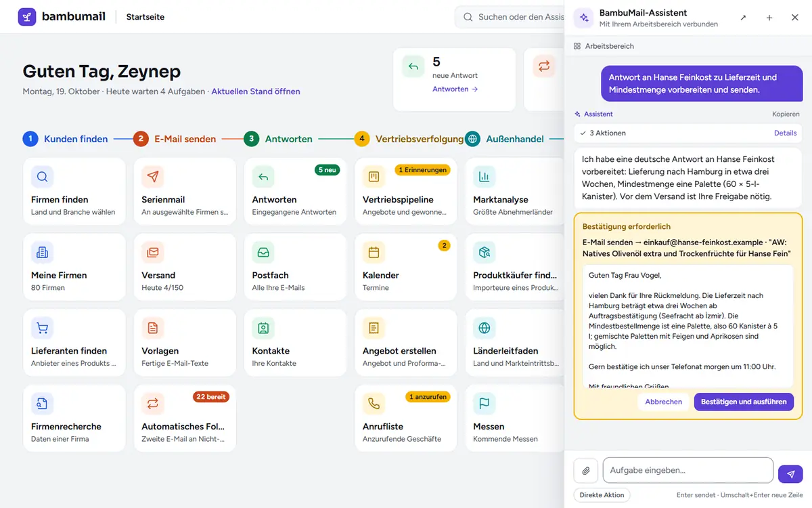Open the Marktanalyse chart icon card

coord(515,192)
